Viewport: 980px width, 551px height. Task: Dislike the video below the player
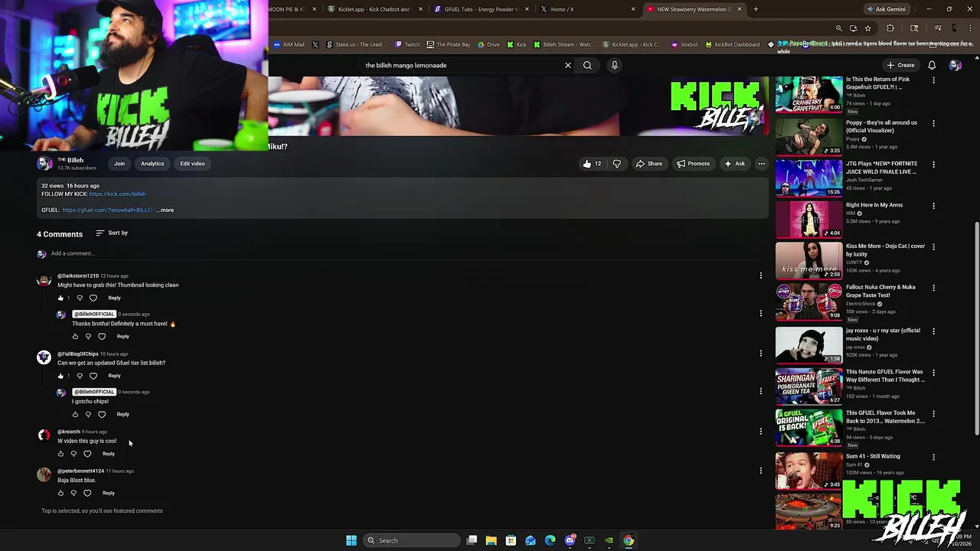tap(616, 164)
